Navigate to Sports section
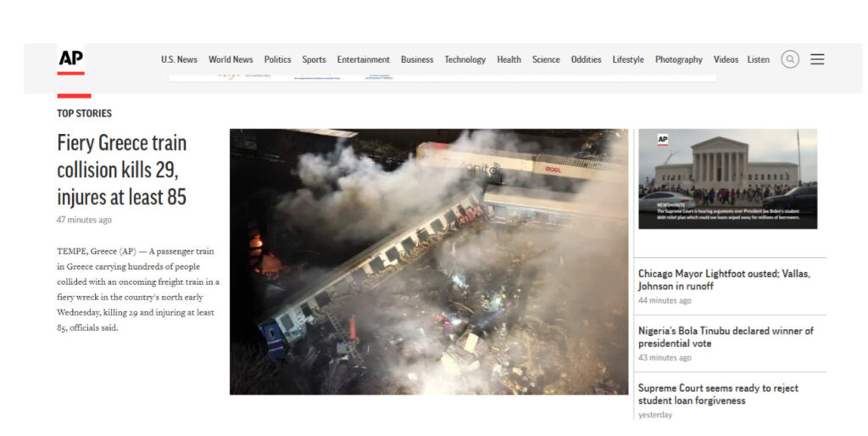The width and height of the screenshot is (868, 436). point(314,59)
